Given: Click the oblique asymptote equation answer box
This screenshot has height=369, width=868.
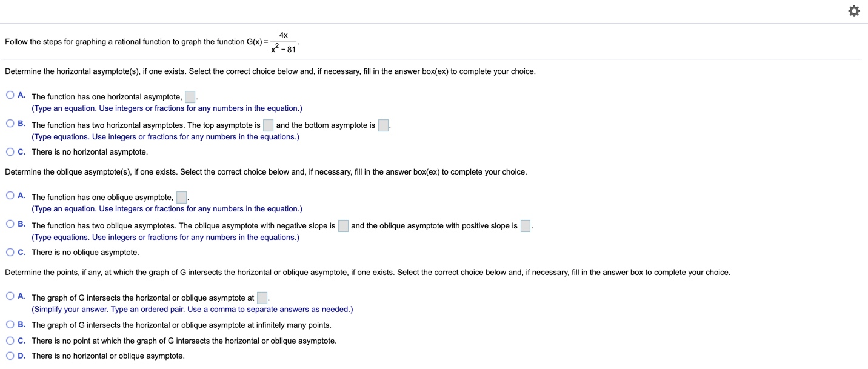Looking at the screenshot, I should (180, 196).
